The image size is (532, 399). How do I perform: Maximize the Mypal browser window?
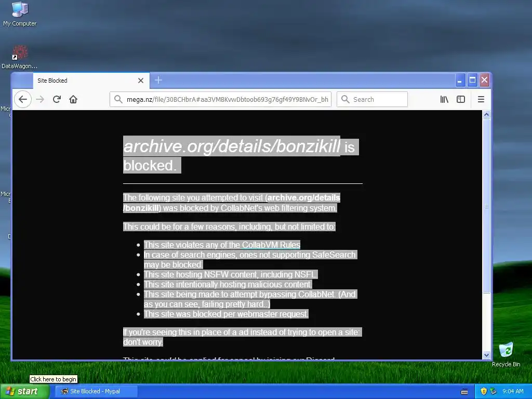coord(472,81)
